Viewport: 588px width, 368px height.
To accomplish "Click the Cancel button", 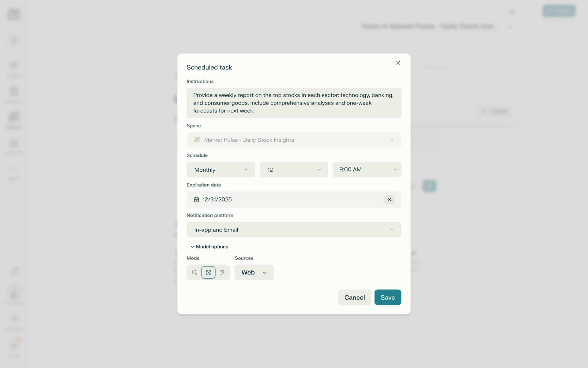I will pos(354,297).
